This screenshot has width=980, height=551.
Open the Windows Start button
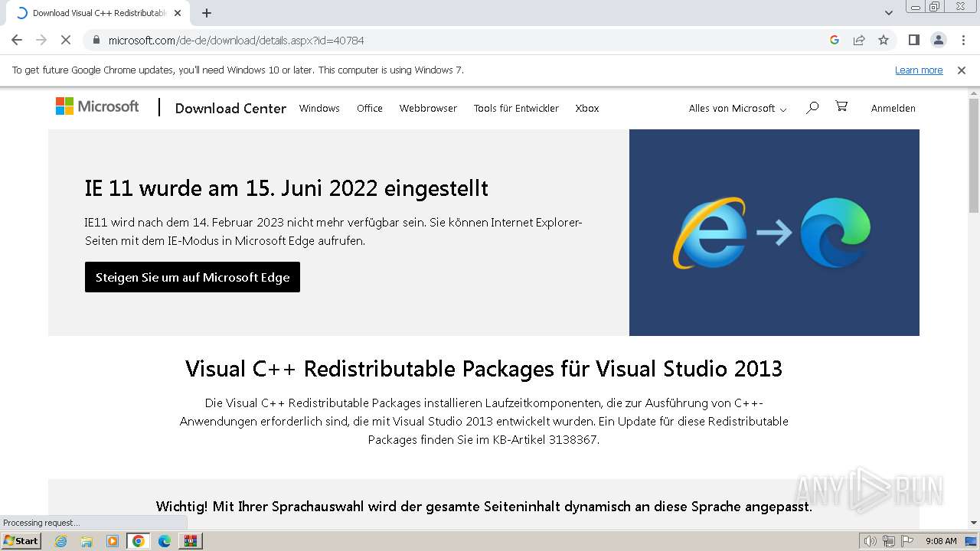21,541
